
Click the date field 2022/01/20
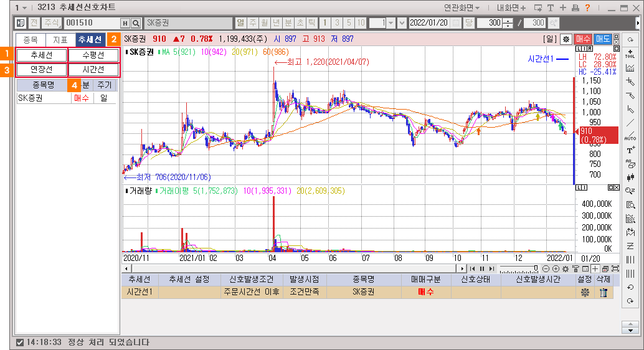pyautogui.click(x=429, y=23)
